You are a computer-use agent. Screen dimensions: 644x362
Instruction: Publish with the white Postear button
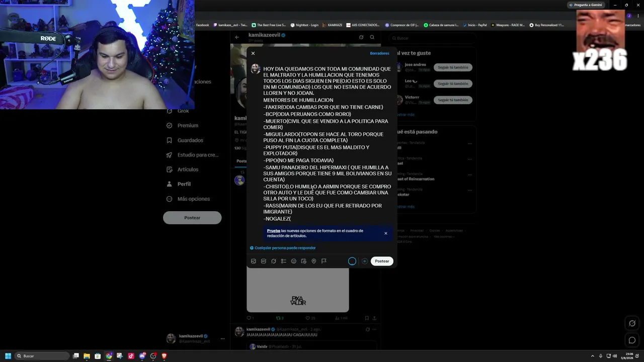point(382,261)
